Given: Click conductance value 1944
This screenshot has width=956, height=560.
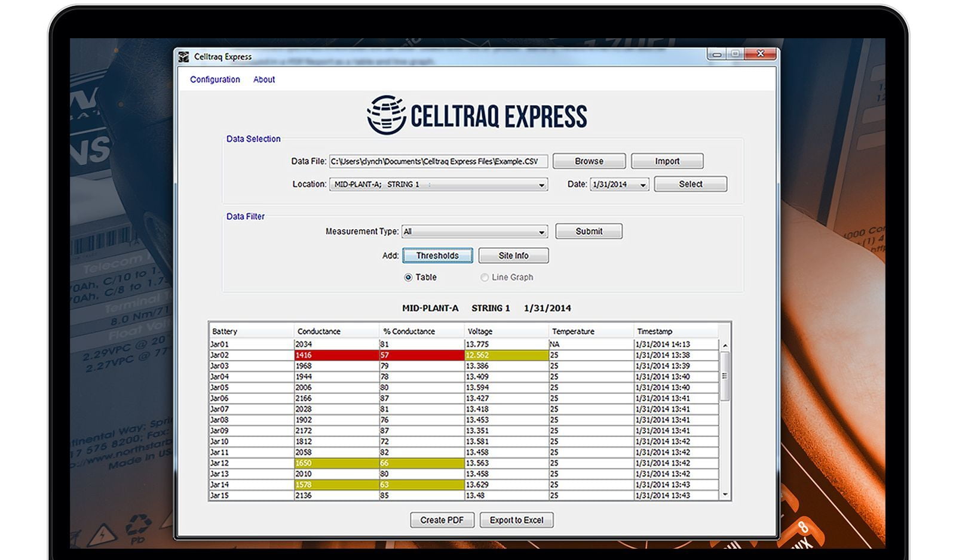Looking at the screenshot, I should [336, 377].
